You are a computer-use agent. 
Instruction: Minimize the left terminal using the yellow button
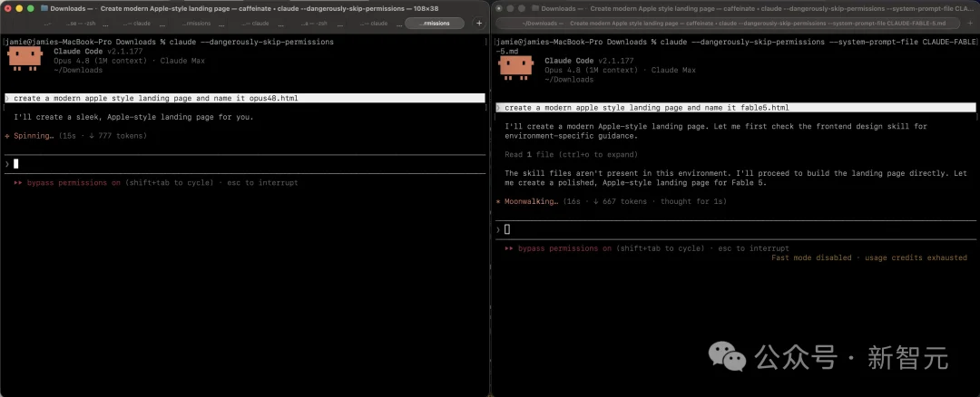(19, 9)
